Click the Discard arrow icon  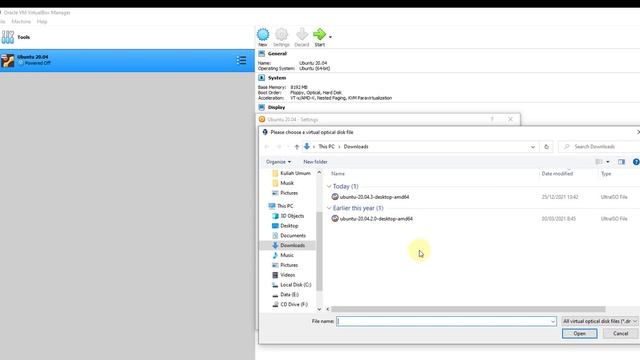pyautogui.click(x=302, y=34)
